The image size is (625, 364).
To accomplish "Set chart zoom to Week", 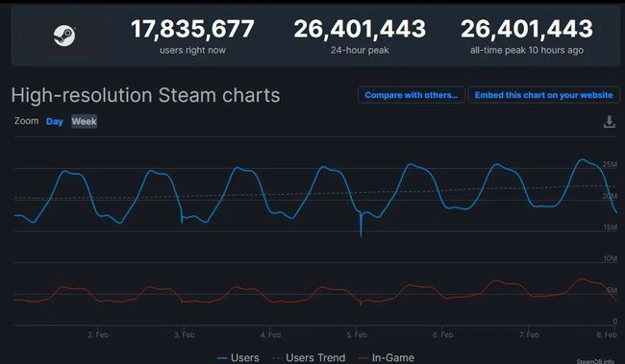I will 84,121.
